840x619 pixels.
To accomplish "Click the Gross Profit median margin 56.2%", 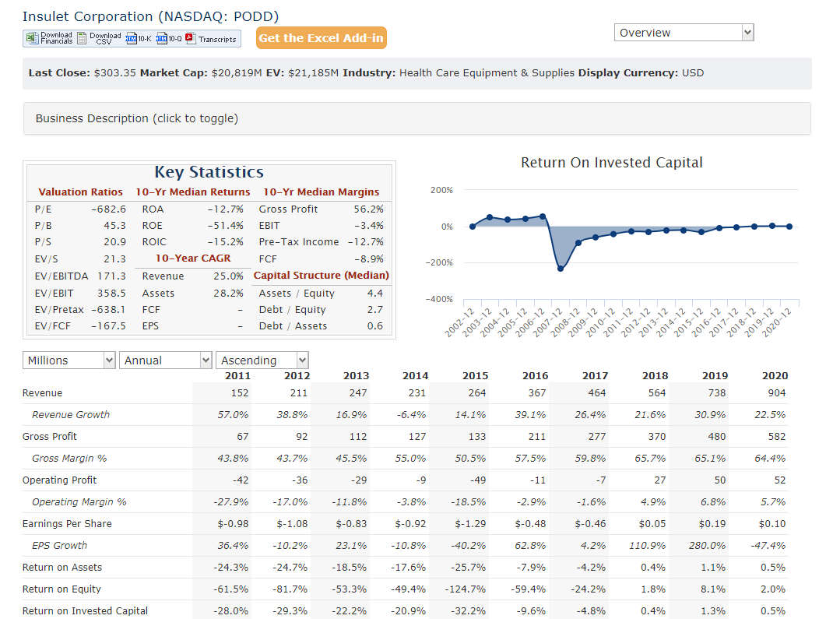I will tap(368, 209).
